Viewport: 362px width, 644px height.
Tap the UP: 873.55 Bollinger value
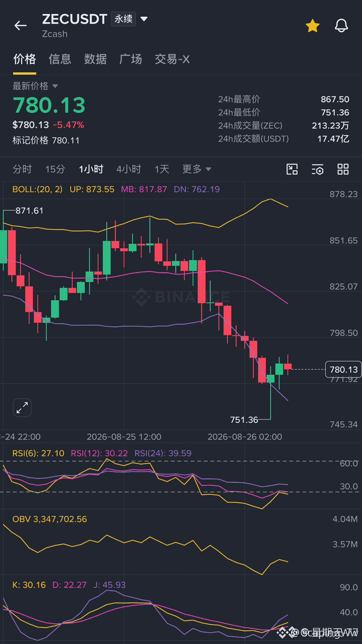(92, 189)
